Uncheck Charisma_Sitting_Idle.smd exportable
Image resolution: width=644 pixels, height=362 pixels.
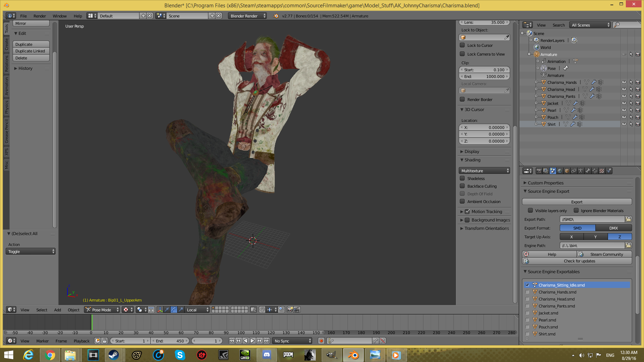pos(527,285)
